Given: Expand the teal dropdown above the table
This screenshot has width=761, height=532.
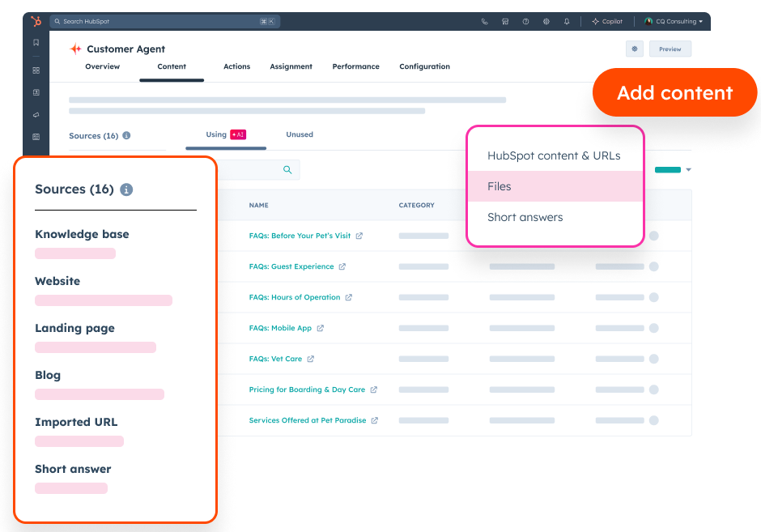Looking at the screenshot, I should (x=673, y=170).
